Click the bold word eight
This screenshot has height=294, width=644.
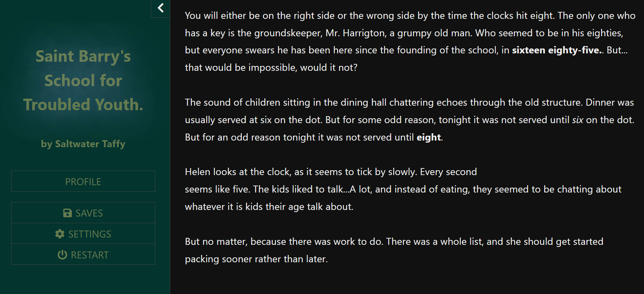429,137
